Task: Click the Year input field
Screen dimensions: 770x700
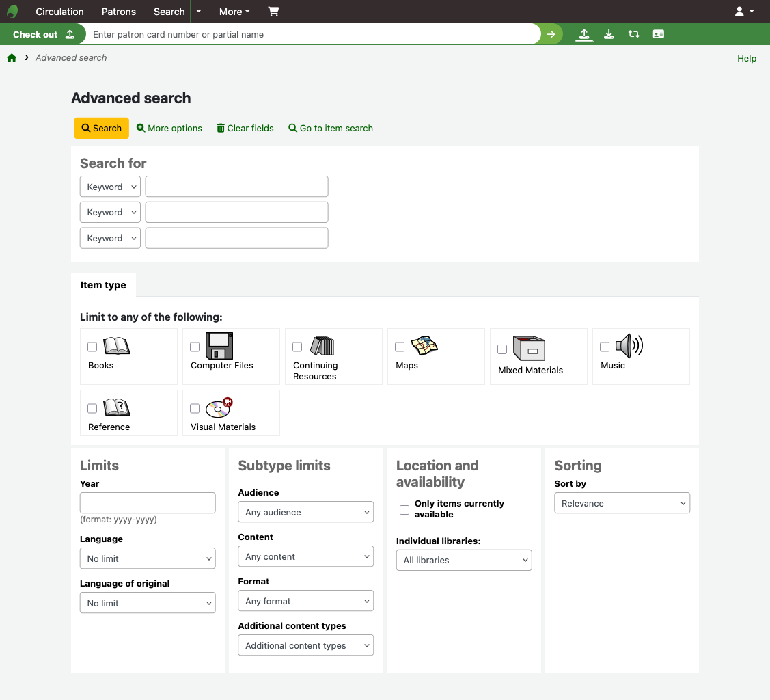Action: click(148, 502)
